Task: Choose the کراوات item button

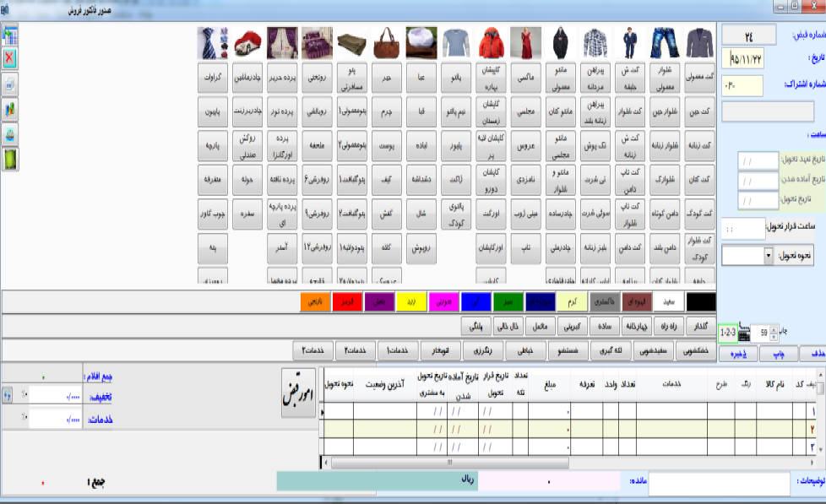Action: click(x=211, y=77)
